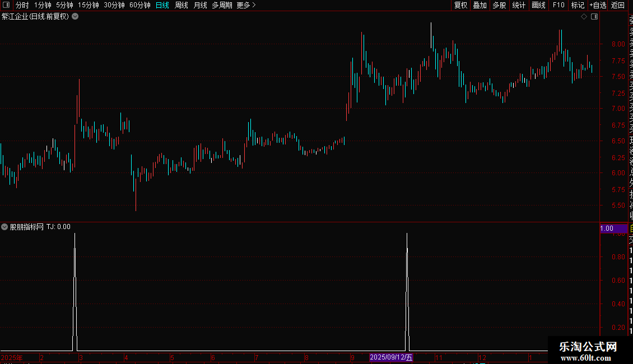Click the 紫江企业(日线.前复权) chart title
This screenshot has width=633, height=364.
click(35, 17)
